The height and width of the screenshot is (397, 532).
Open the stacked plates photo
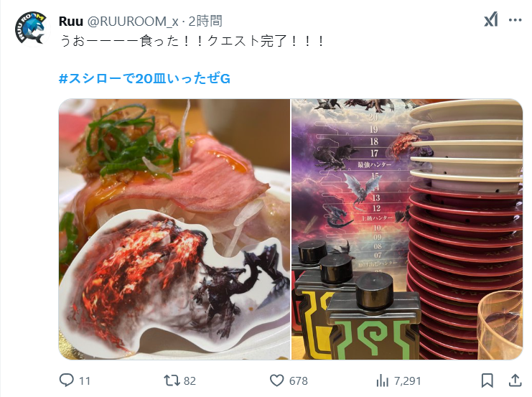click(407, 230)
